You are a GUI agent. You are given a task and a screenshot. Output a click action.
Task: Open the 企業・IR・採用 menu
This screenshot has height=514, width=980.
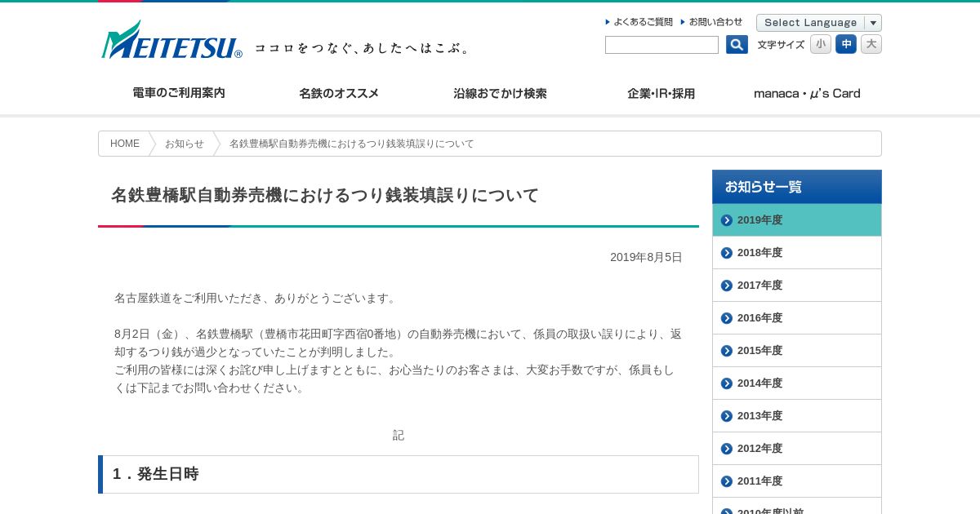[x=661, y=93]
